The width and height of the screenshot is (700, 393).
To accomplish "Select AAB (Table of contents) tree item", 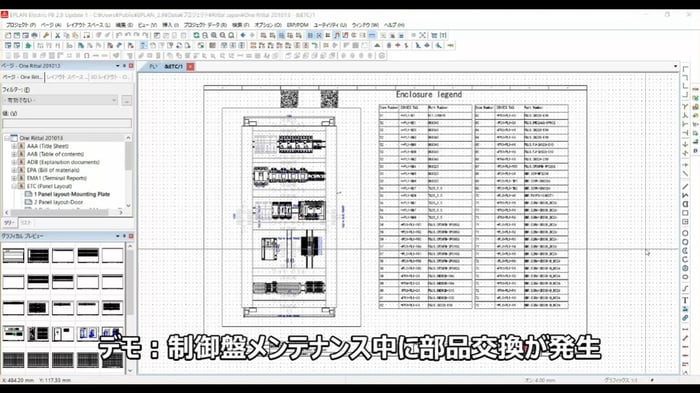I will (55, 154).
